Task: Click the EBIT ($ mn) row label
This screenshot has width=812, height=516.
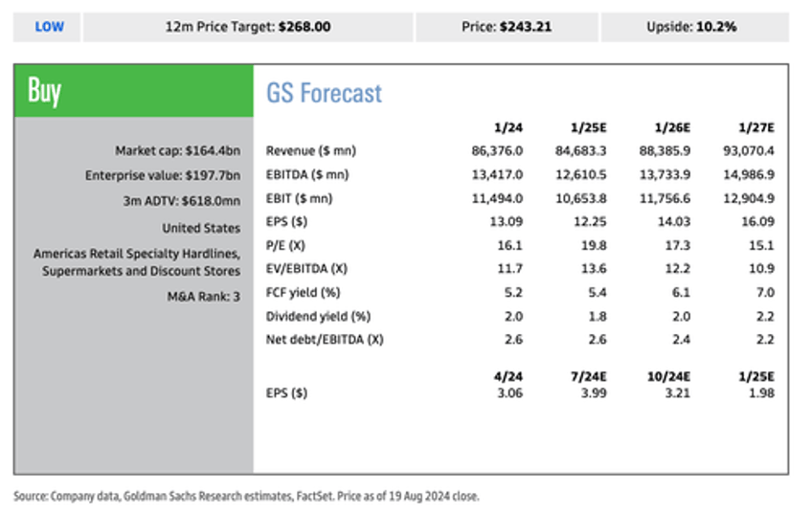Action: 299,198
